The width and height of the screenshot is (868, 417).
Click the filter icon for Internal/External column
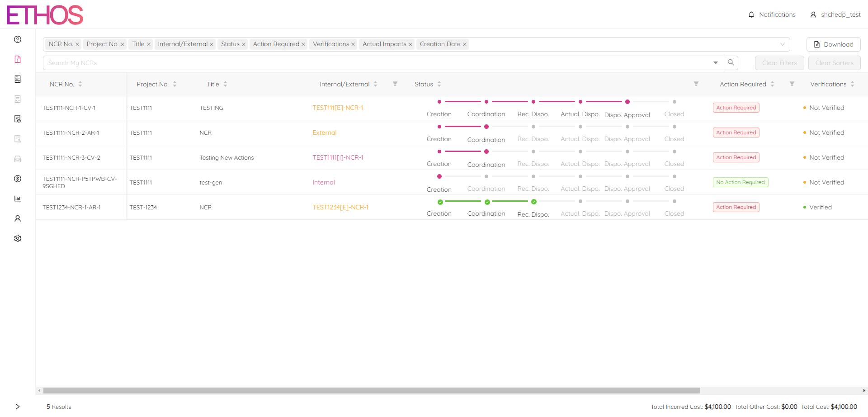click(x=395, y=84)
